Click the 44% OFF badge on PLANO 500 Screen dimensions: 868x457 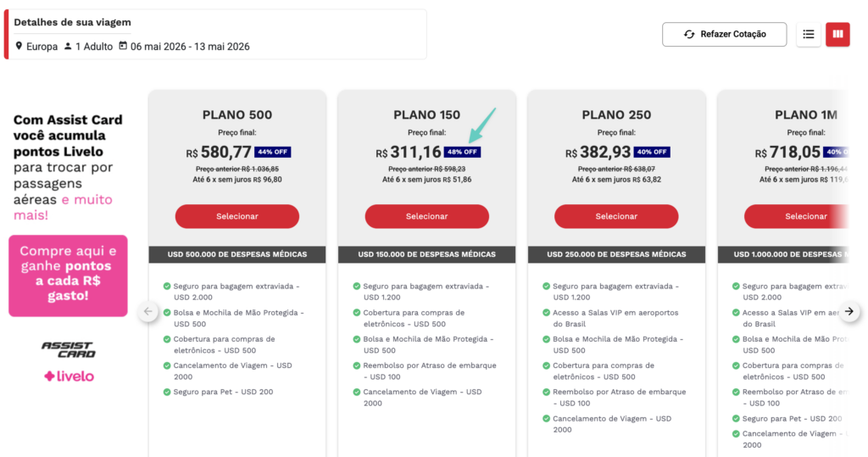point(273,153)
